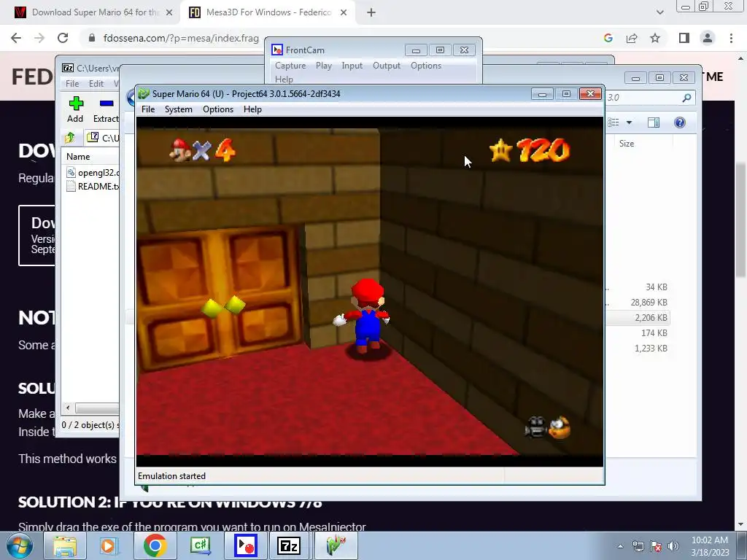Select the 2,206 KB file row in Explorer
This screenshot has height=560, width=747.
point(638,318)
